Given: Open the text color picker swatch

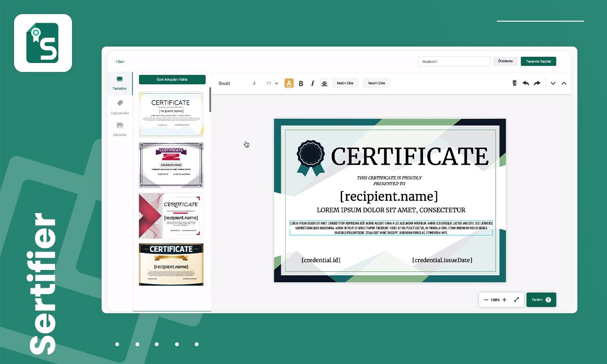Looking at the screenshot, I should [289, 83].
